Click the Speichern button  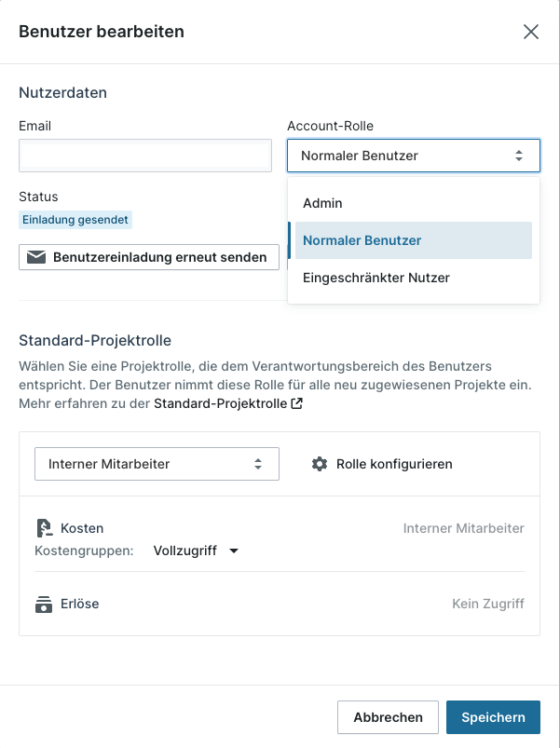click(493, 717)
